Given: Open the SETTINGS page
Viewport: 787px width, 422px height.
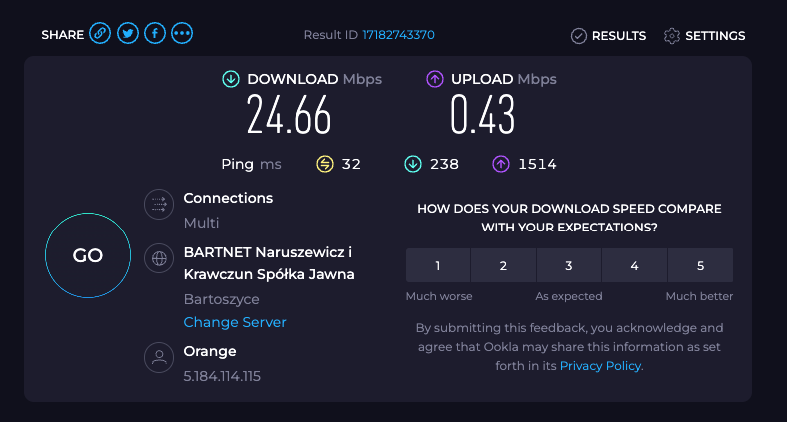Looking at the screenshot, I should [715, 36].
